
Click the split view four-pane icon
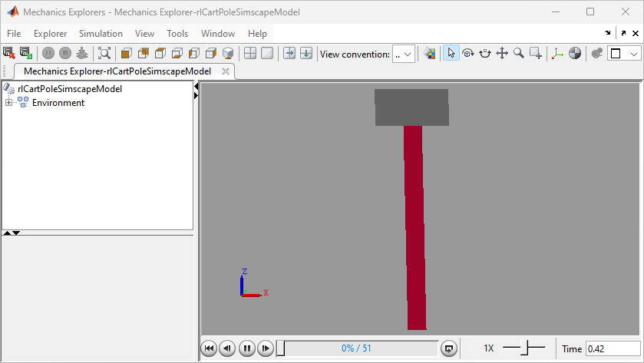click(249, 53)
